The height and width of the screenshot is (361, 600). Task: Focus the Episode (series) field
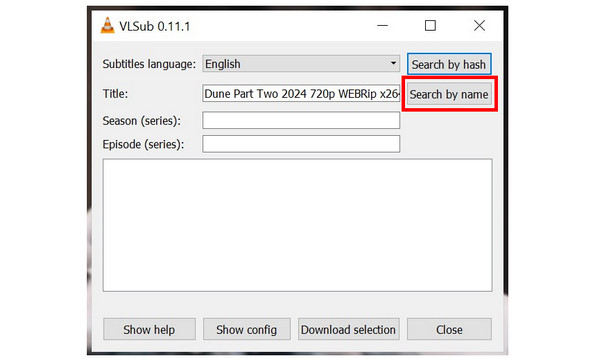(301, 144)
